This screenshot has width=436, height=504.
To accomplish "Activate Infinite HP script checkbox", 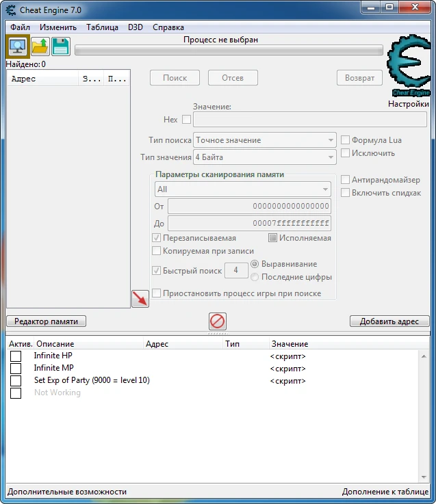I will click(16, 356).
